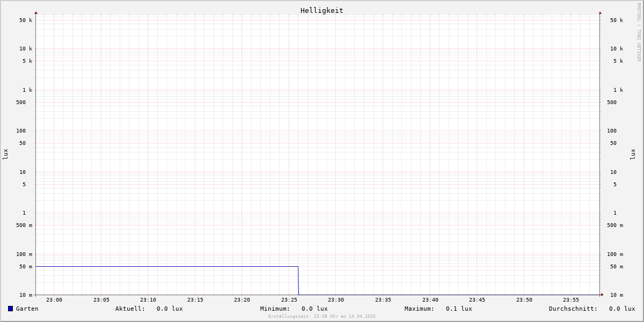The height and width of the screenshot is (322, 644).
Task: Click the left axis 50 k label
Action: click(x=26, y=20)
